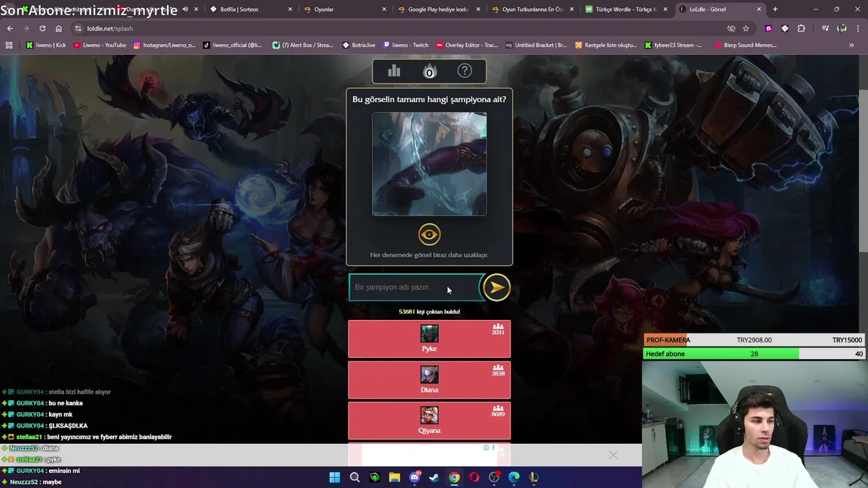
Task: Toggle the golden eye image visibility button
Action: click(429, 235)
